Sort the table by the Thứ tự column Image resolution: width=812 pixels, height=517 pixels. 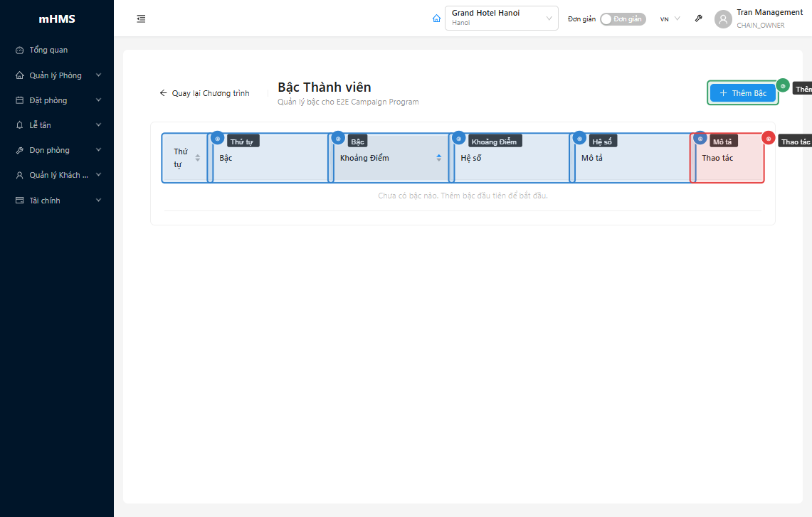click(x=197, y=158)
